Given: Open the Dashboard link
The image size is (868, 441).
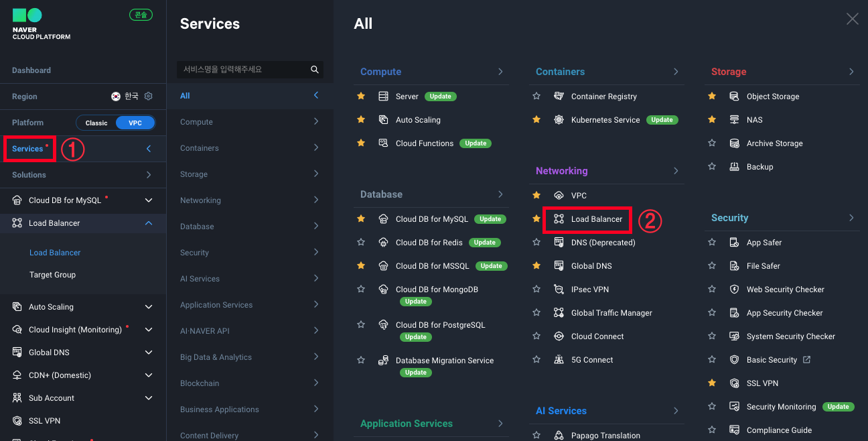Looking at the screenshot, I should click(31, 70).
